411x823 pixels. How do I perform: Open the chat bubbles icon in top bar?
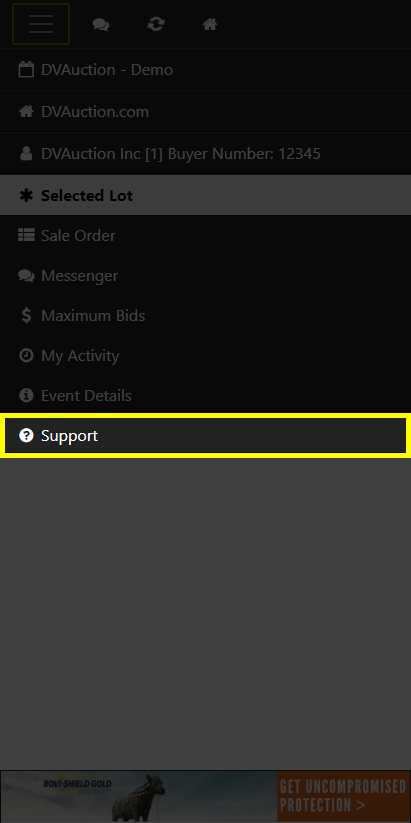point(101,24)
